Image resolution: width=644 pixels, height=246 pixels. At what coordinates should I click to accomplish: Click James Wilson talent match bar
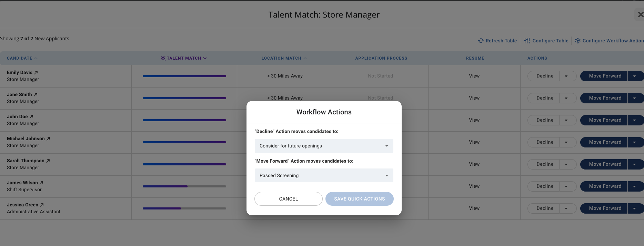(184, 186)
